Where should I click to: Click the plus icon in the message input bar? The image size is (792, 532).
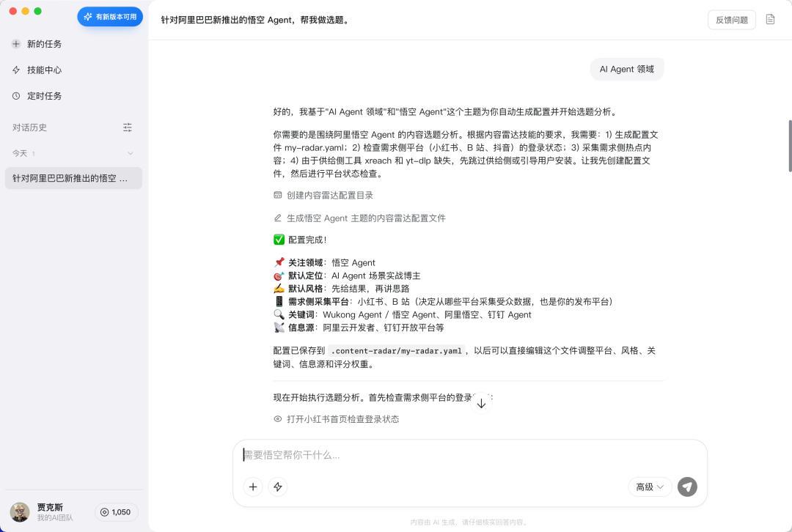pyautogui.click(x=253, y=487)
